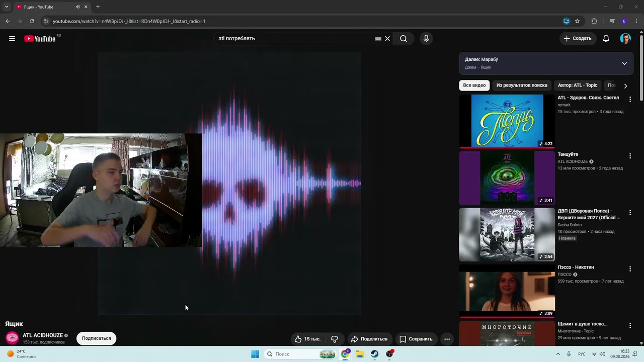
Task: Click the Windows taskbar search box
Action: click(300, 354)
